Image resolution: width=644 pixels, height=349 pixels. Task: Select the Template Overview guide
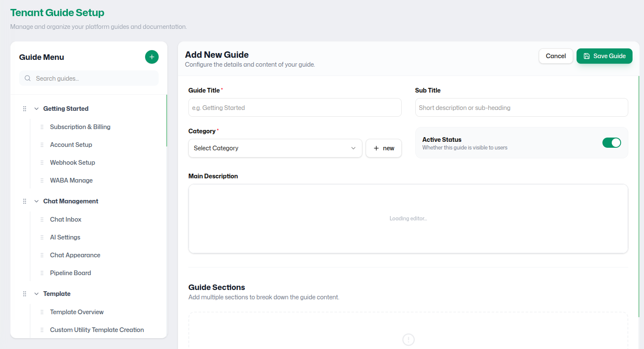pyautogui.click(x=77, y=312)
